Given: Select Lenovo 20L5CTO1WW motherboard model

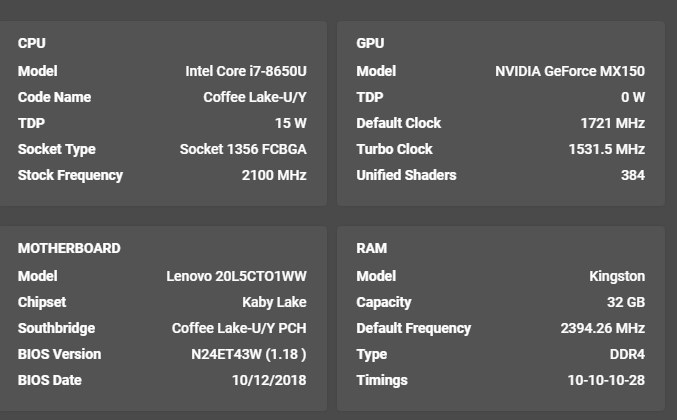Looking at the screenshot, I should (x=237, y=276).
